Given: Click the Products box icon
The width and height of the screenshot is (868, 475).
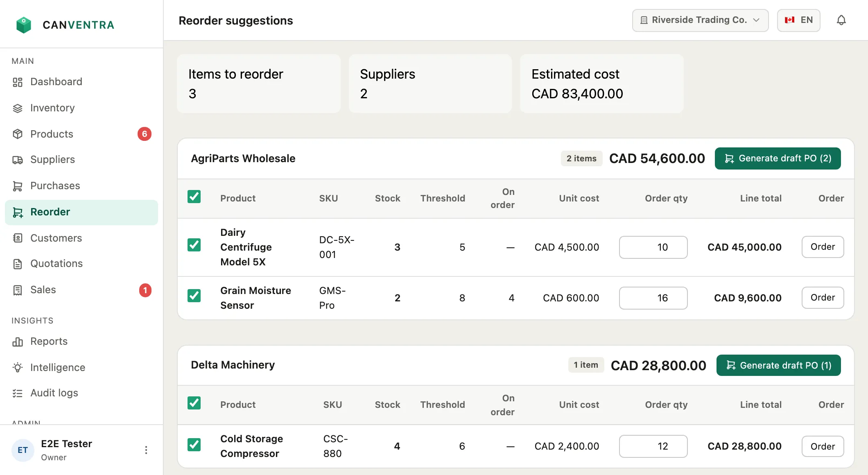Looking at the screenshot, I should [x=17, y=134].
